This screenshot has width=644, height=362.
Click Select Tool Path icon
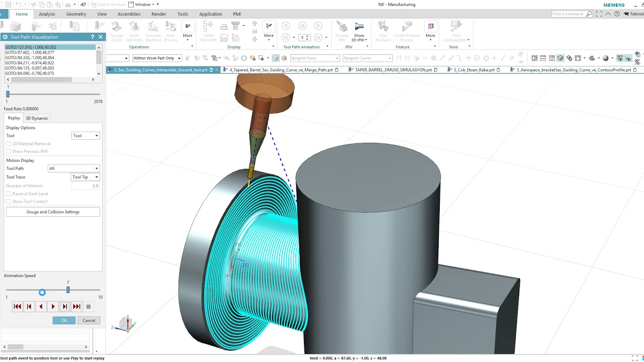pos(208,27)
